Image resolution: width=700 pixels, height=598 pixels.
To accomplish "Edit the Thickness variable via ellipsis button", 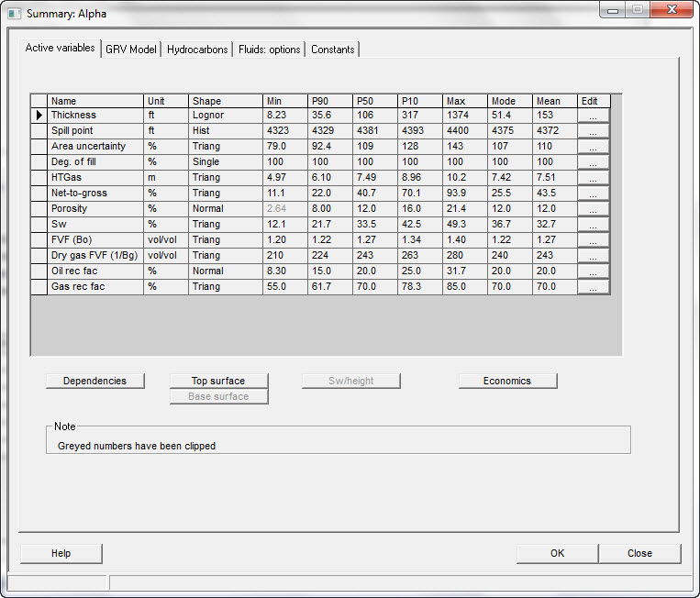I will tap(594, 116).
